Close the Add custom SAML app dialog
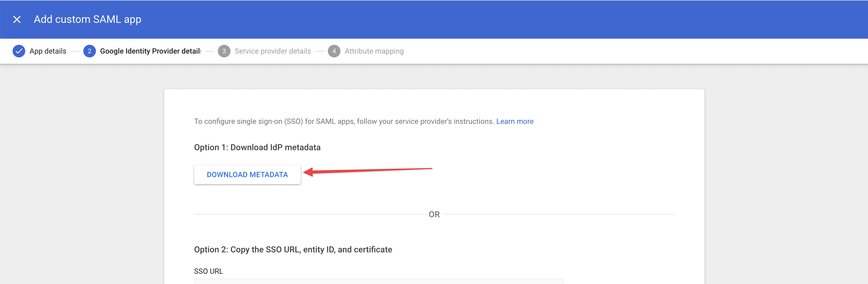Viewport: 868px width, 284px height. [x=17, y=20]
